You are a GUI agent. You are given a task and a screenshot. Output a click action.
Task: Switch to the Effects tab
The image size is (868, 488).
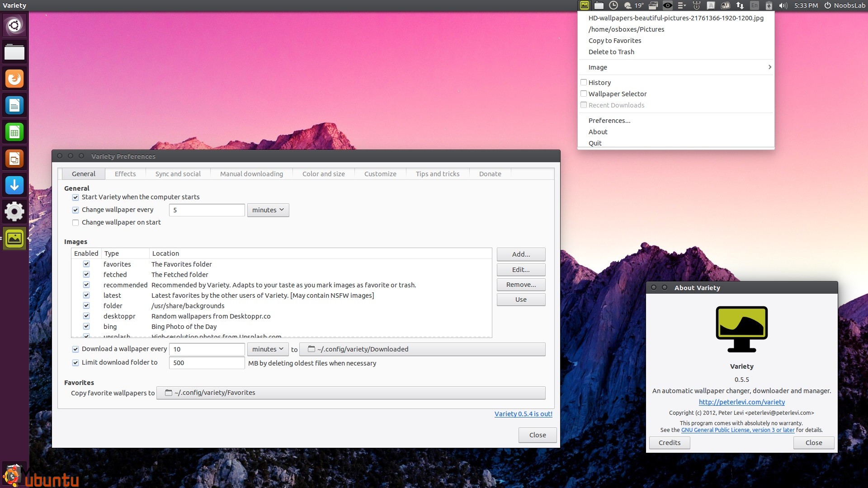coord(125,174)
